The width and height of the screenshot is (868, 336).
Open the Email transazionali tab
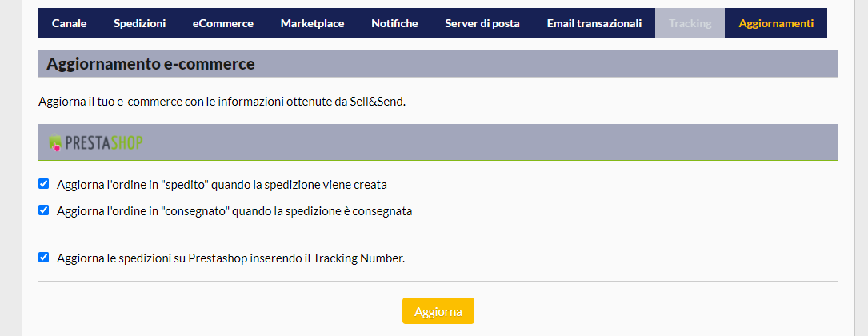(594, 23)
